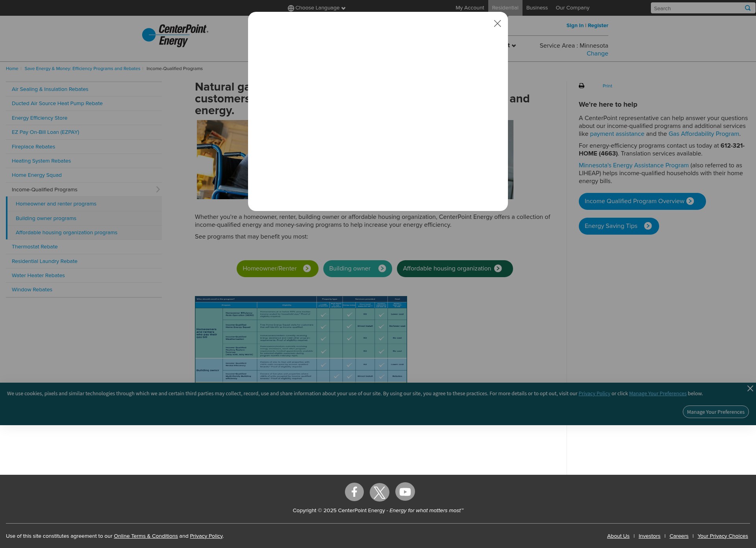
Task: Open Energy Efficiency Store link
Action: [x=39, y=118]
